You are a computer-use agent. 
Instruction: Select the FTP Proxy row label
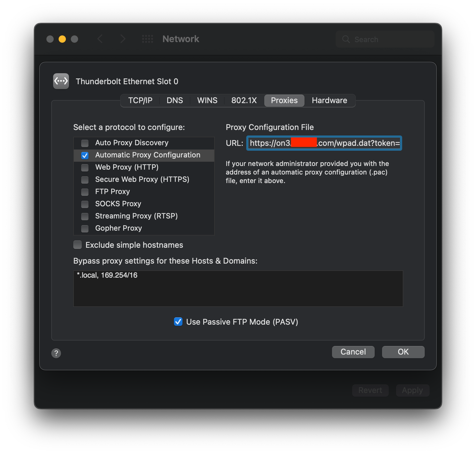point(113,192)
